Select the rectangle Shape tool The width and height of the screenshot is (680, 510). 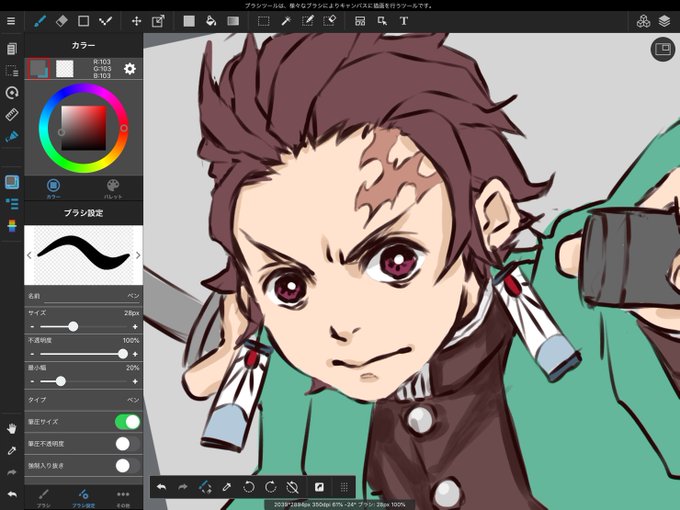[83, 21]
